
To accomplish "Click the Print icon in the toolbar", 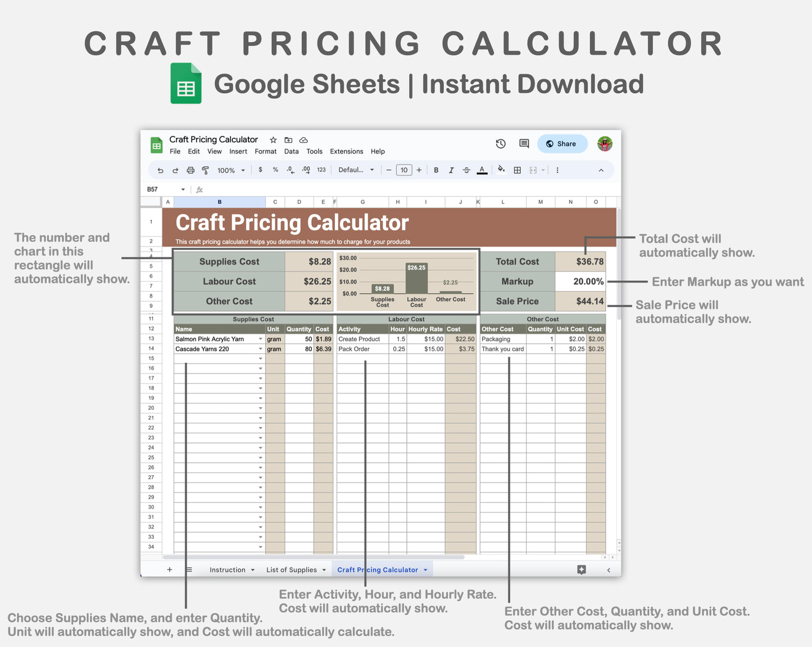I will click(190, 170).
